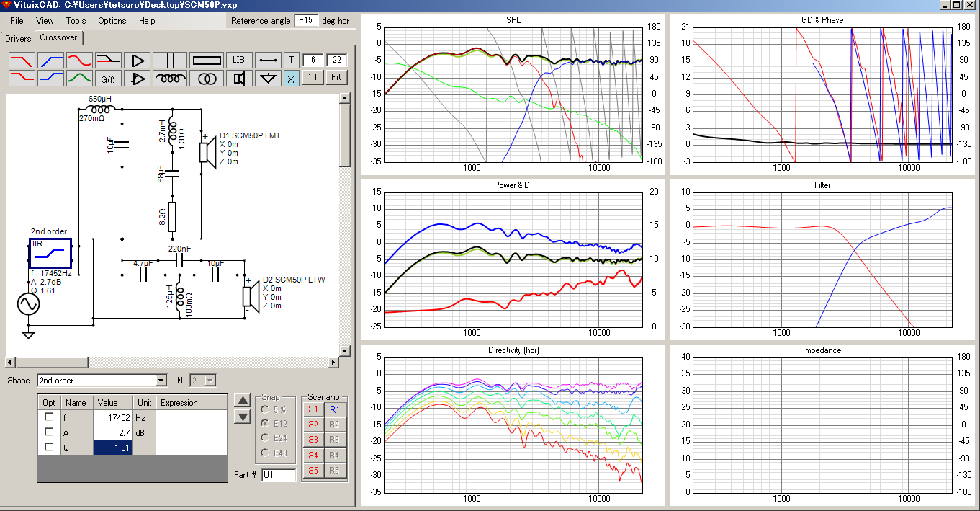Viewport: 980px width, 511px height.
Task: Insert a buffer amplifier triangle
Action: pyautogui.click(x=137, y=60)
